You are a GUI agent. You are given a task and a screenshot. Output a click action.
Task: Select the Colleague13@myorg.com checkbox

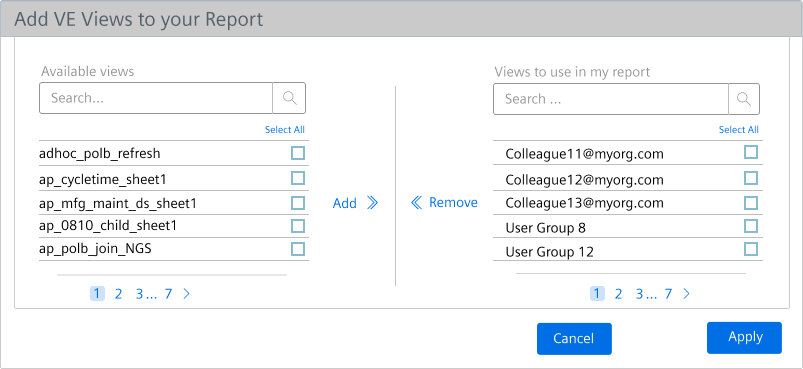point(751,203)
